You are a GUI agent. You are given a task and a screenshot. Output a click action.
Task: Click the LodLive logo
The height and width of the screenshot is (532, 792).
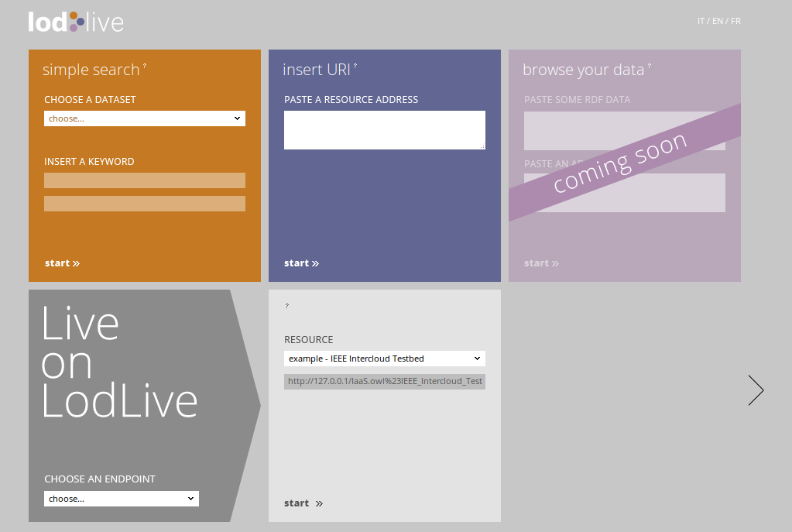coord(76,22)
